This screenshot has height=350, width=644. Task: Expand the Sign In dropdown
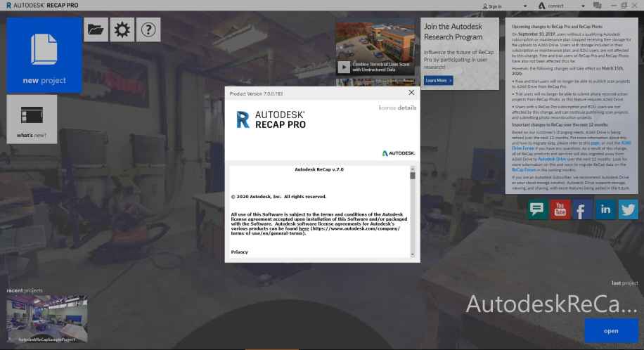point(524,6)
